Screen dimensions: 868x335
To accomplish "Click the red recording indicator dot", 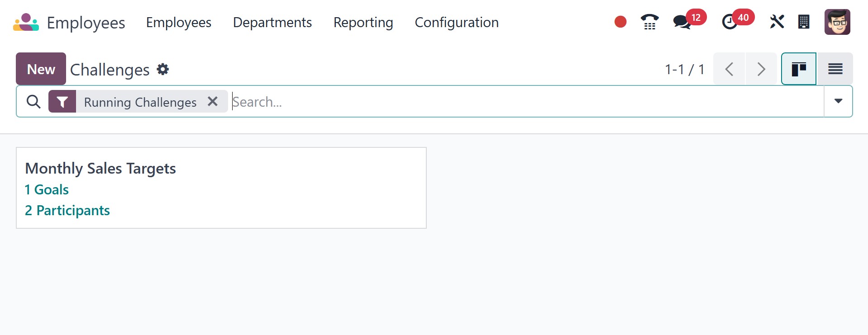I will point(620,22).
